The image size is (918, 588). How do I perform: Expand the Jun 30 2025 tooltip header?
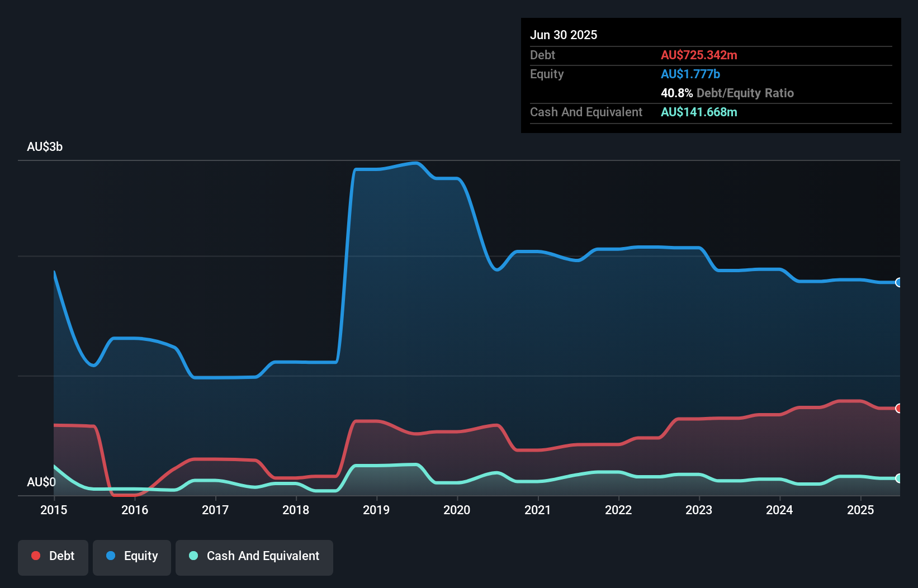(x=564, y=35)
